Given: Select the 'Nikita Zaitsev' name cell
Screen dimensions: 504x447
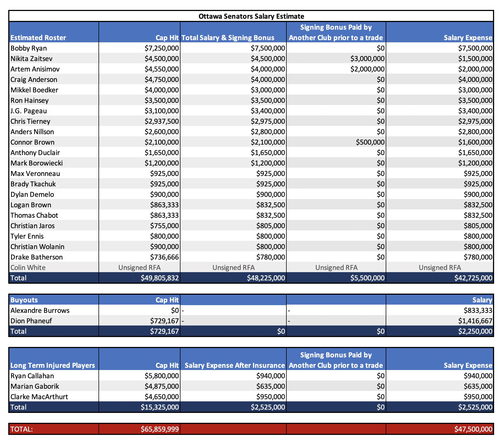Looking at the screenshot, I should coord(54,59).
